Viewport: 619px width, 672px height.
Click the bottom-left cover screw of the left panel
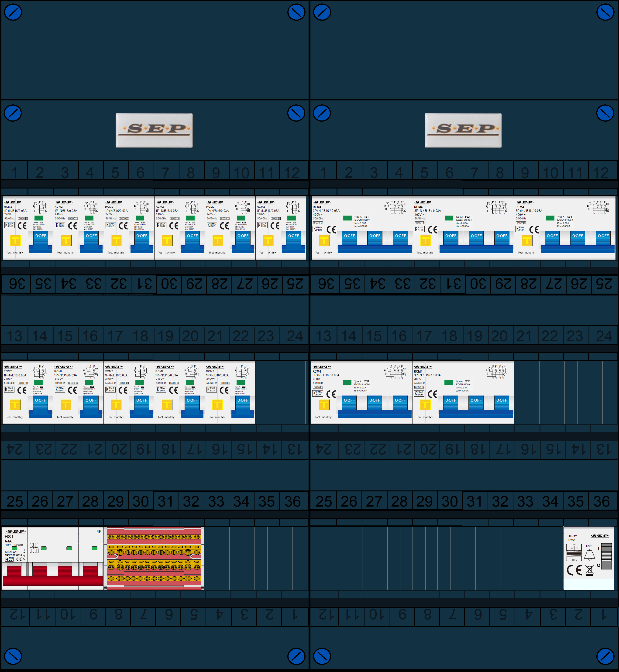point(13,656)
